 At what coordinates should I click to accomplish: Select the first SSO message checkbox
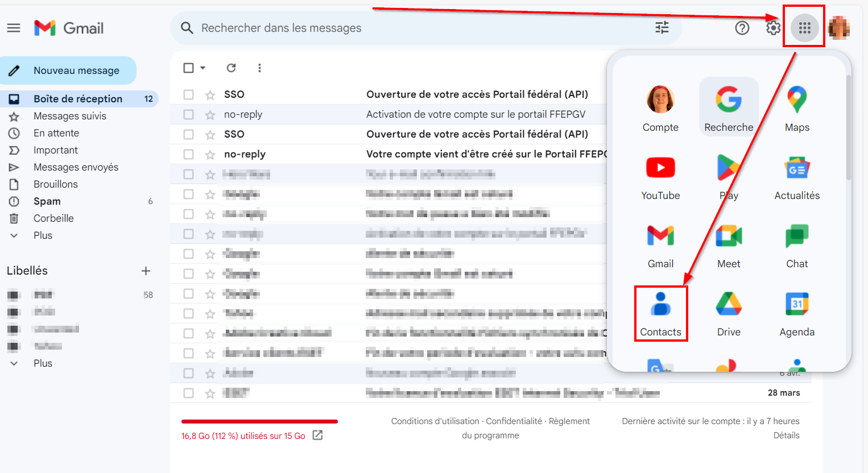188,95
